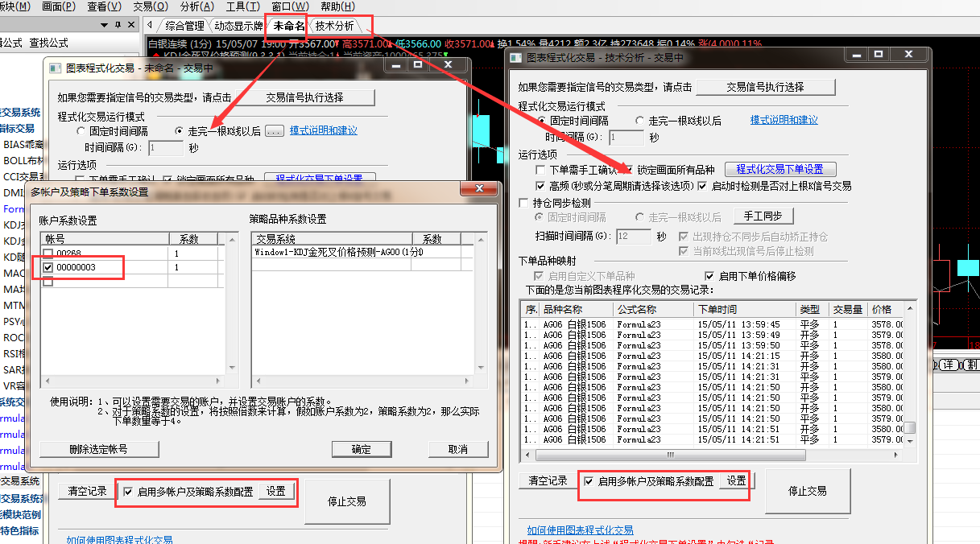The width and height of the screenshot is (980, 544).
Task: Click the window icon of the 未命名 trading dialog
Action: (x=56, y=68)
